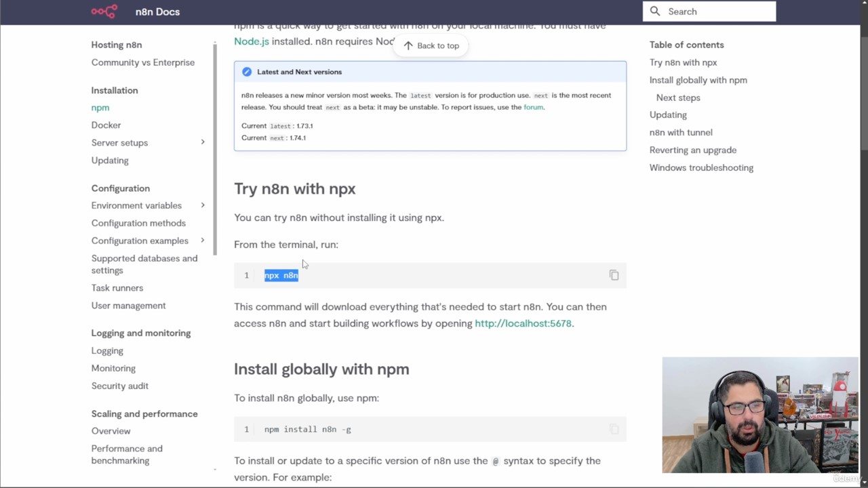This screenshot has height=488, width=868.
Task: Jump to Next steps in contents
Action: coord(678,98)
